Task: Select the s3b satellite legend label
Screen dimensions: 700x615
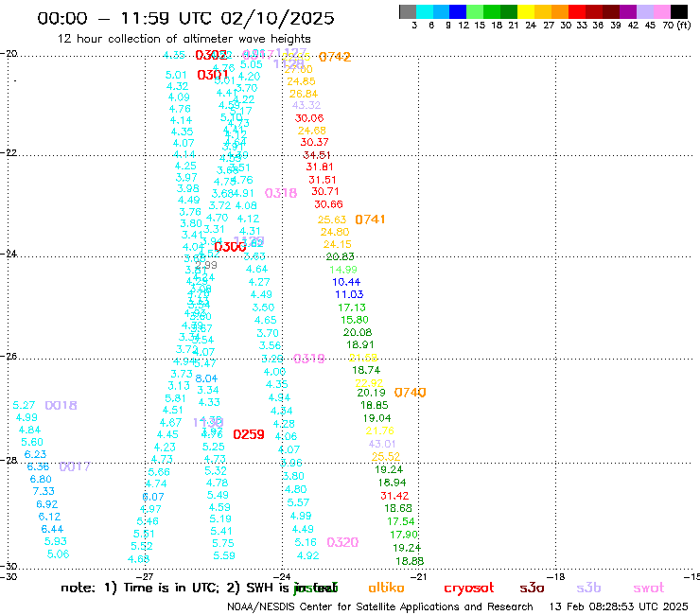Action: pyautogui.click(x=588, y=588)
